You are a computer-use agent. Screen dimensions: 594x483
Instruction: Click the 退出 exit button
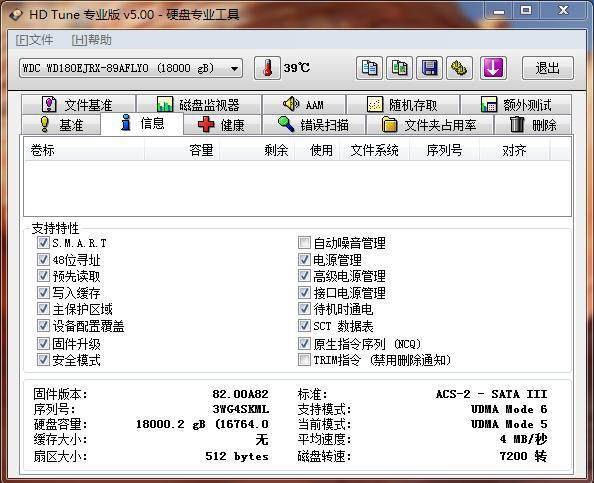548,68
